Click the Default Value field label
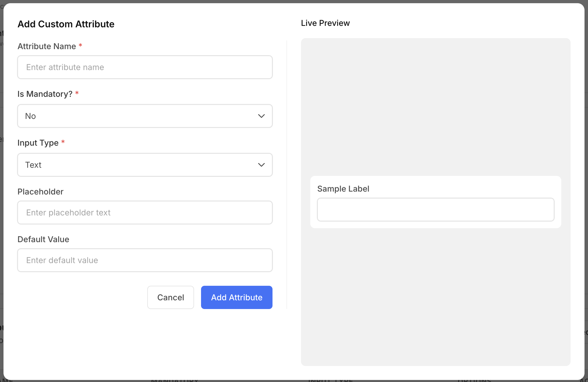This screenshot has height=382, width=588. point(43,239)
